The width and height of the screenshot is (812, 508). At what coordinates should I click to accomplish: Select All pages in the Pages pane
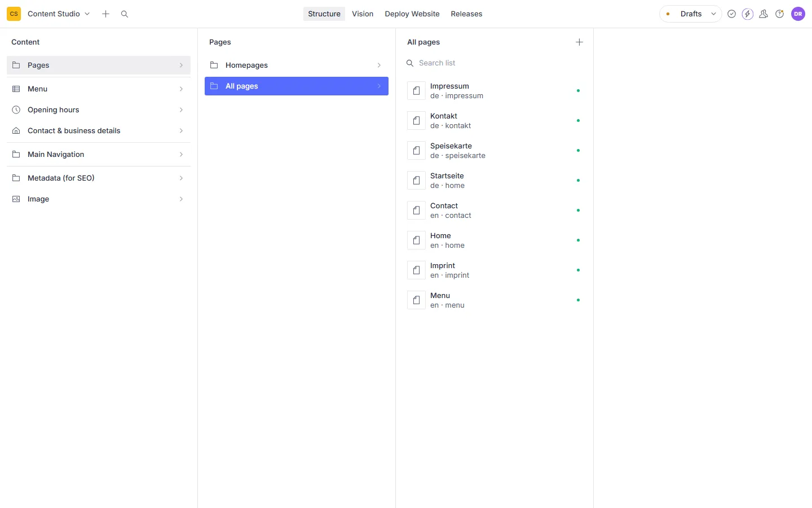pyautogui.click(x=297, y=86)
